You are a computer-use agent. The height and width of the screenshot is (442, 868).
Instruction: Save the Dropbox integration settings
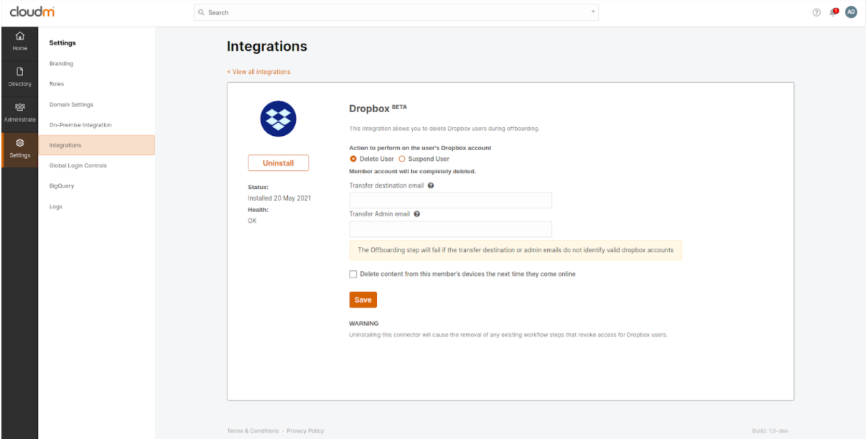(363, 300)
